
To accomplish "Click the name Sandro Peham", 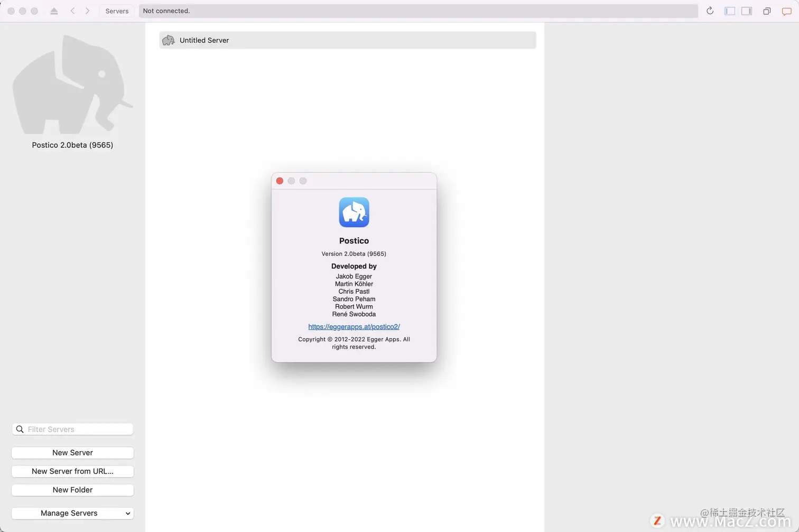I will [x=354, y=299].
